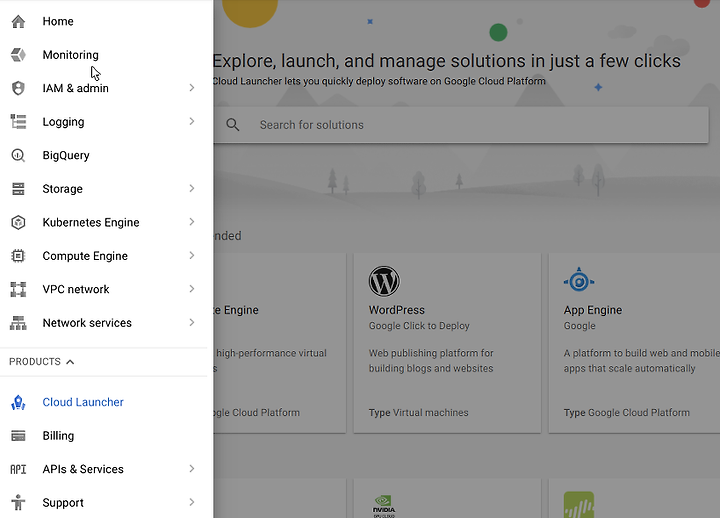
Task: Click 'Google Click to Deploy' text
Action: [419, 326]
